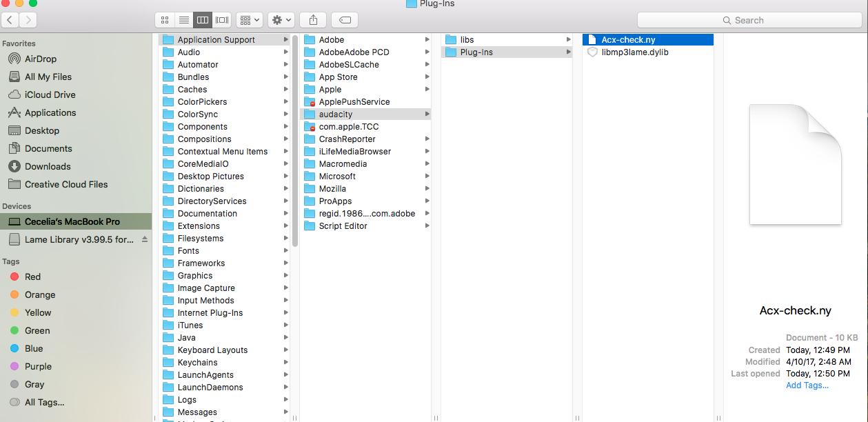Select the libs folder
This screenshot has height=422, width=868.
tap(507, 39)
